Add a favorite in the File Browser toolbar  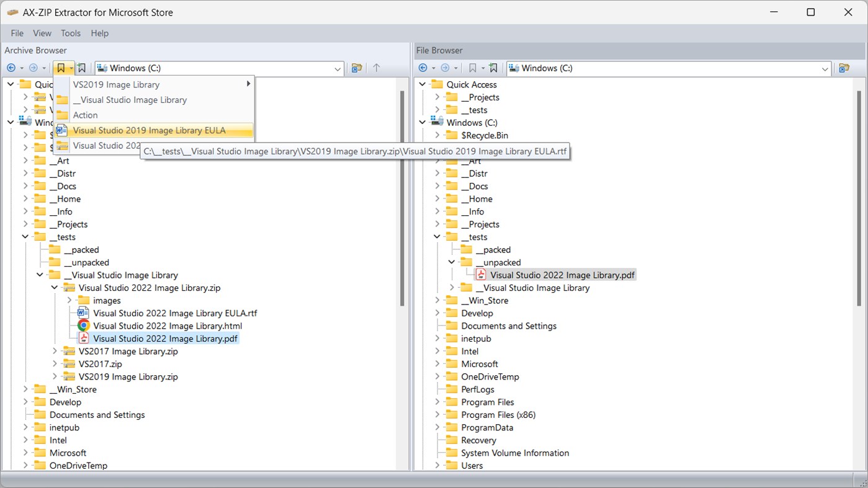tap(494, 68)
